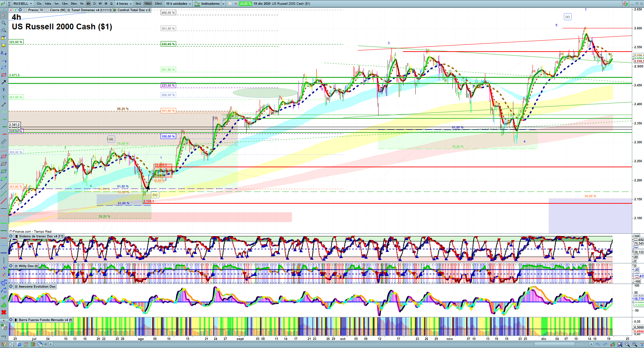The width and height of the screenshot is (644, 348).
Task: Open the 10 k unidades dropdown
Action: point(178,4)
